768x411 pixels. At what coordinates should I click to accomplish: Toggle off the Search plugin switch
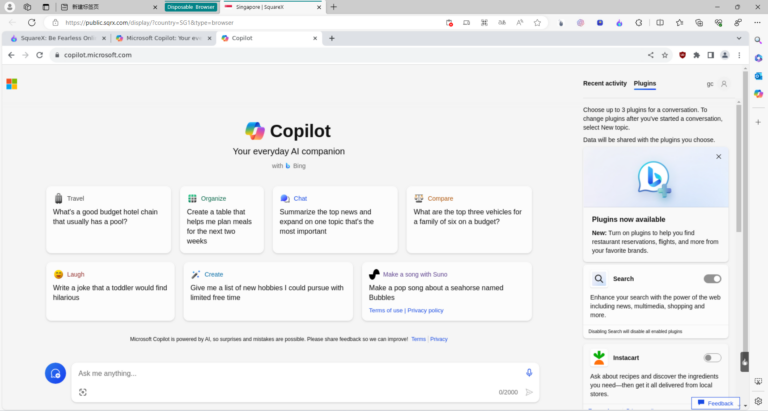[x=712, y=279]
